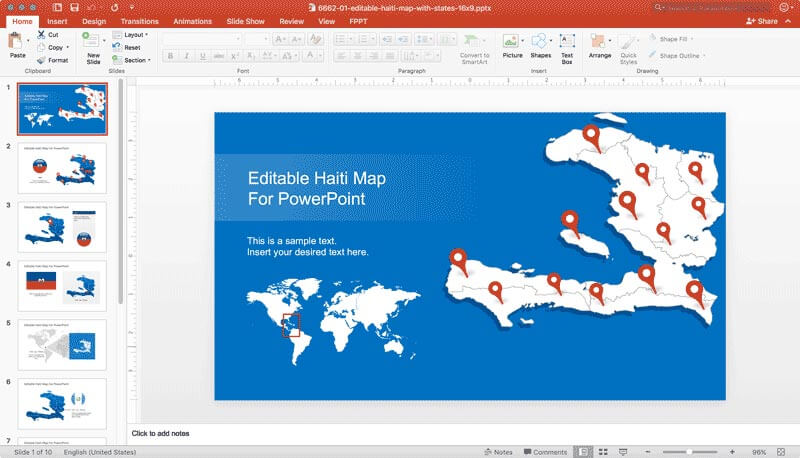Toggle Bold formatting

pos(170,56)
